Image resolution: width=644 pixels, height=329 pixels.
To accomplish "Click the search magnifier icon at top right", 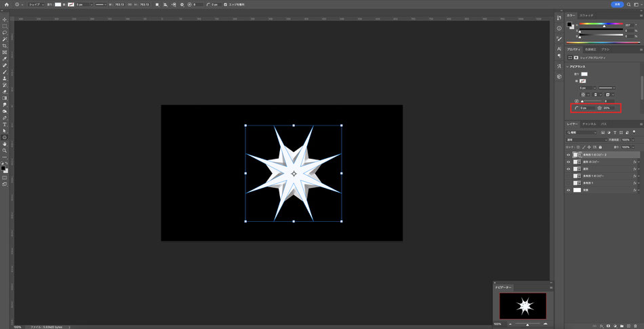I will 629,4.
